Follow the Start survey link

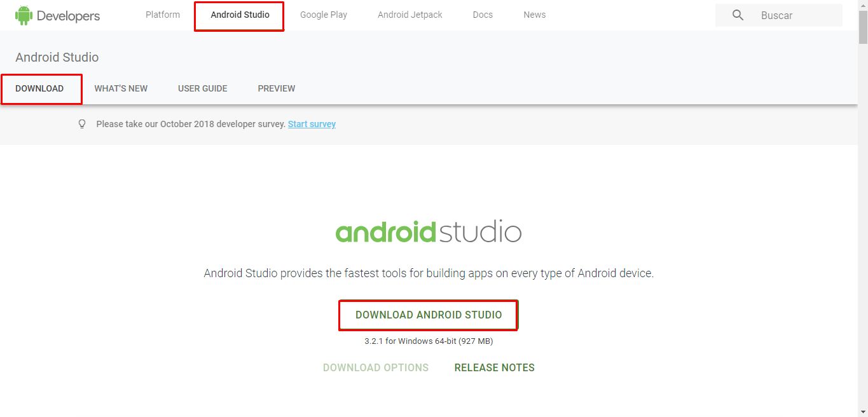[x=312, y=124]
